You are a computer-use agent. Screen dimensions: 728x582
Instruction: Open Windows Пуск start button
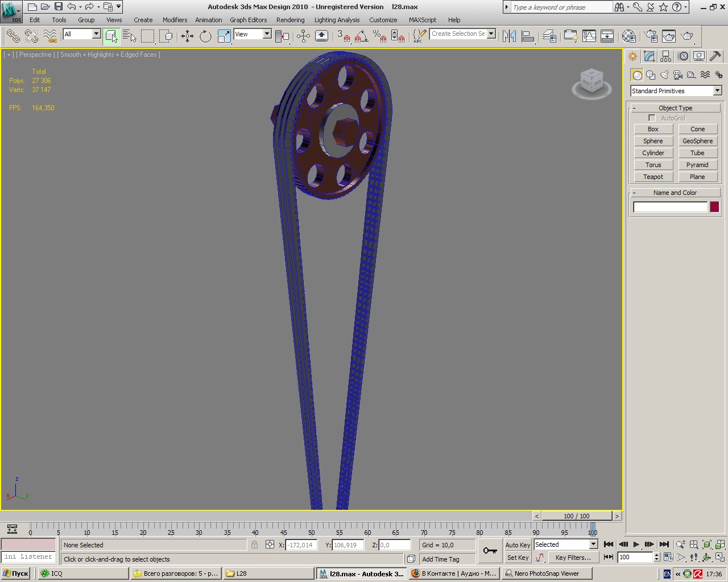click(16, 573)
